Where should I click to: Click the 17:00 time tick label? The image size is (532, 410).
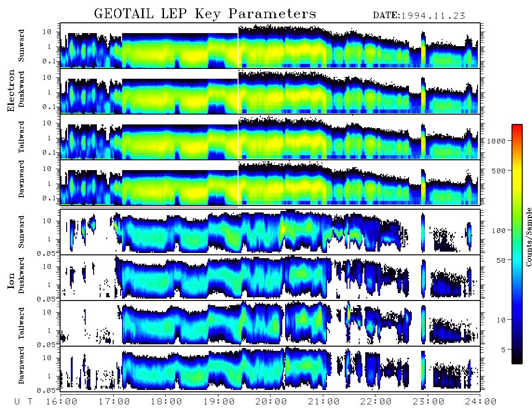click(x=114, y=402)
